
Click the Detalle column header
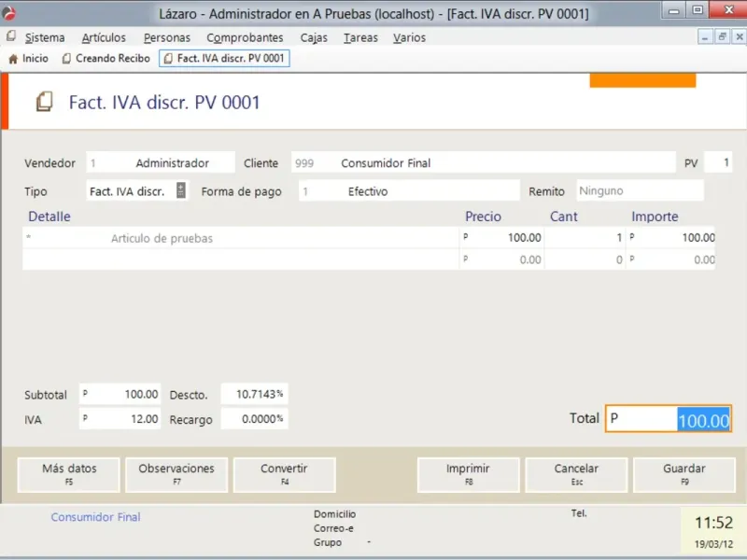(49, 217)
